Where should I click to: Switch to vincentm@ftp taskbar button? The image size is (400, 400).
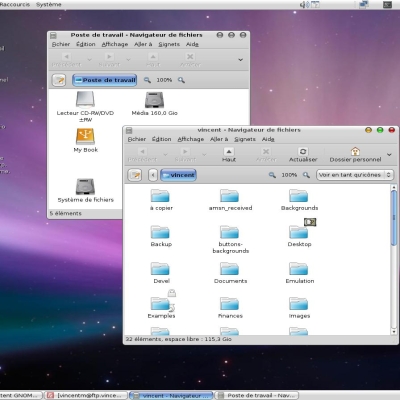[x=86, y=396]
